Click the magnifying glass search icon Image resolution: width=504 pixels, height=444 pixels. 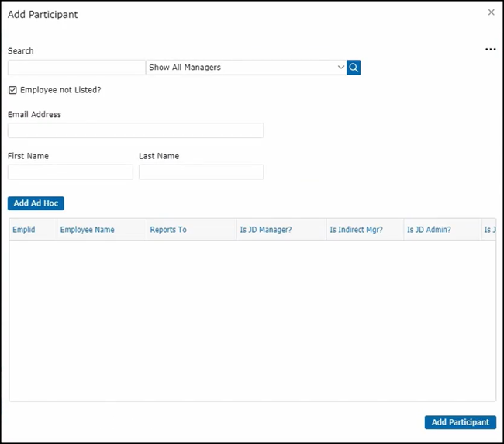coord(354,68)
